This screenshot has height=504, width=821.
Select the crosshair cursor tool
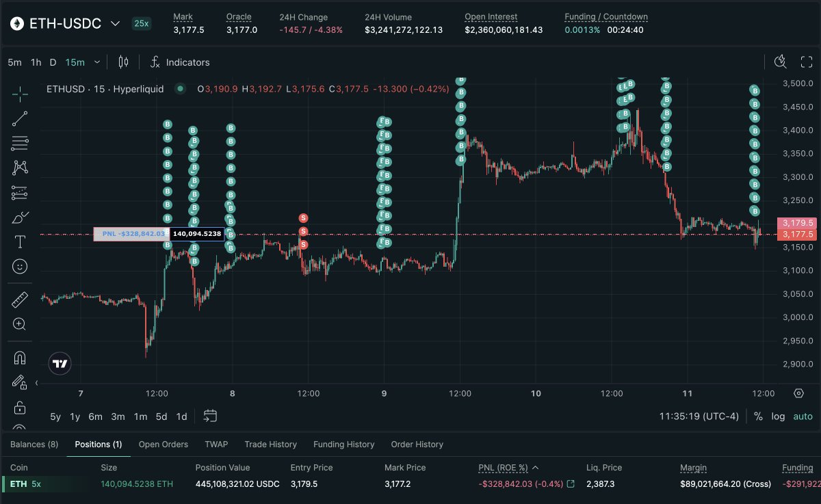[20, 94]
